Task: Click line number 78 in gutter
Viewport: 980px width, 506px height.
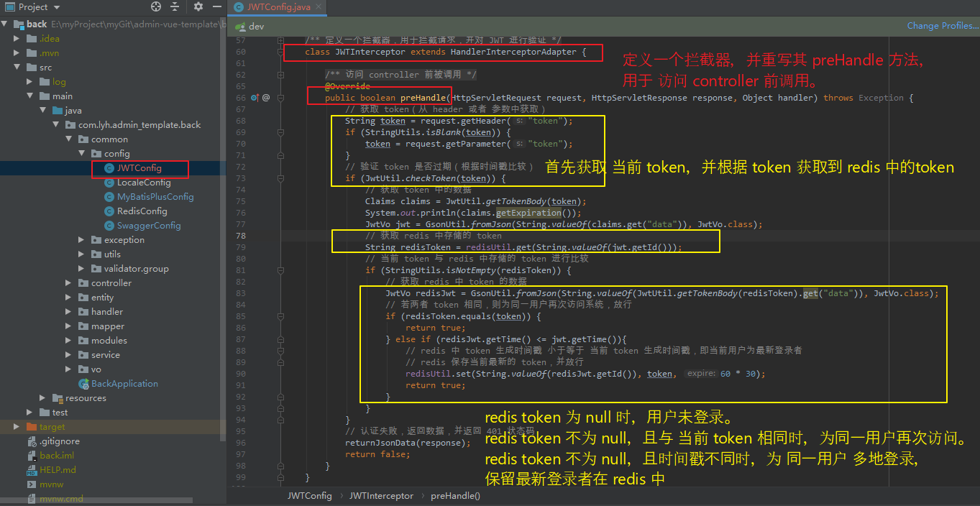Action: [240, 236]
